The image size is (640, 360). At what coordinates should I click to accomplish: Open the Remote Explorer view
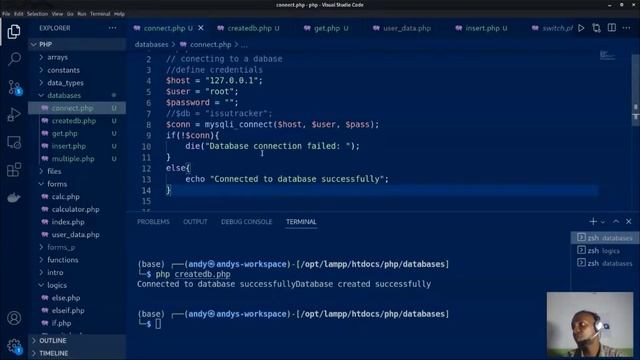click(14, 142)
